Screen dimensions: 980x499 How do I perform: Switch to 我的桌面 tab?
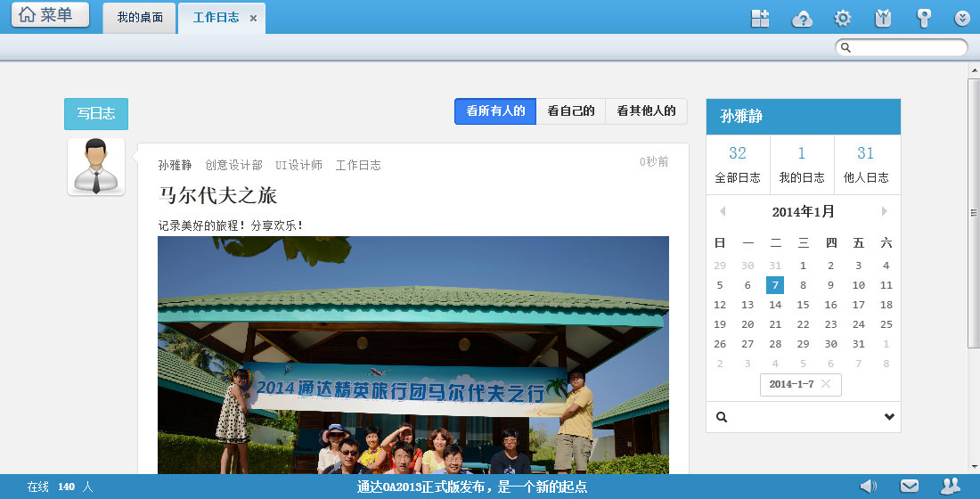click(140, 18)
